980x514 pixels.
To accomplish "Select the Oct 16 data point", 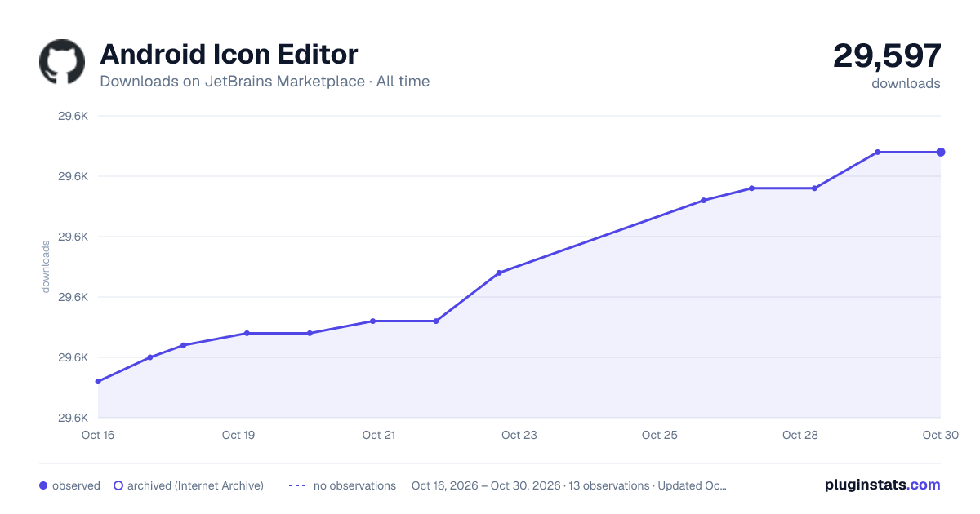I will click(98, 381).
